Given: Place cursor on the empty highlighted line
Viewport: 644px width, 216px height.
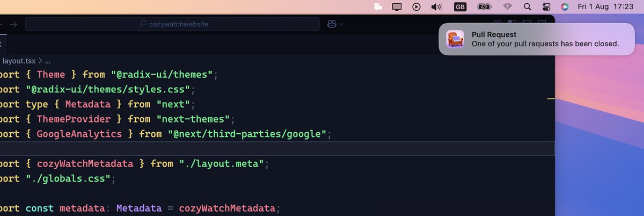Looking at the screenshot, I should pyautogui.click(x=277, y=149).
